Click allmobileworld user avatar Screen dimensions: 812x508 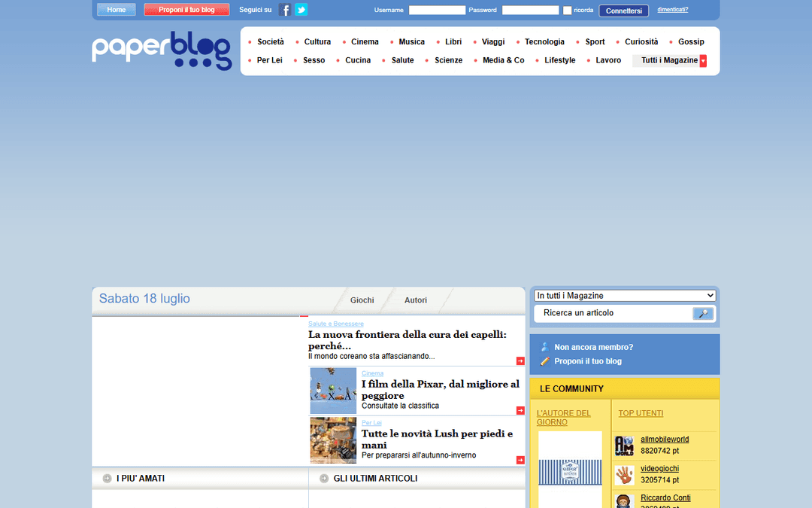625,446
